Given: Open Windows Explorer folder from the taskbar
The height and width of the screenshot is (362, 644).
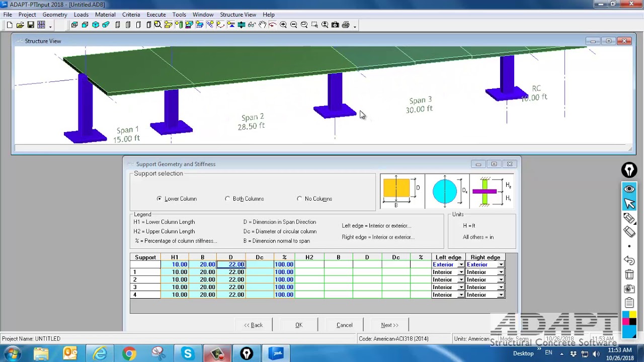Looking at the screenshot, I should (41, 353).
